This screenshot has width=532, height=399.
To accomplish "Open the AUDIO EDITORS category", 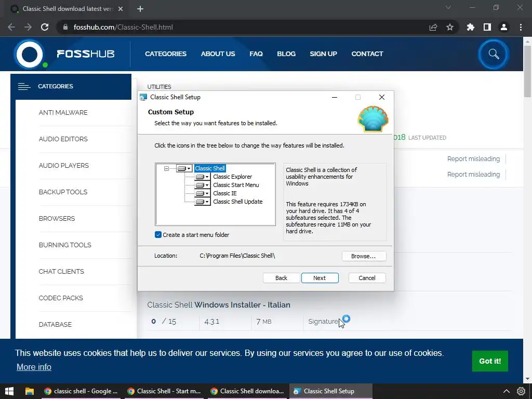I will click(x=63, y=139).
